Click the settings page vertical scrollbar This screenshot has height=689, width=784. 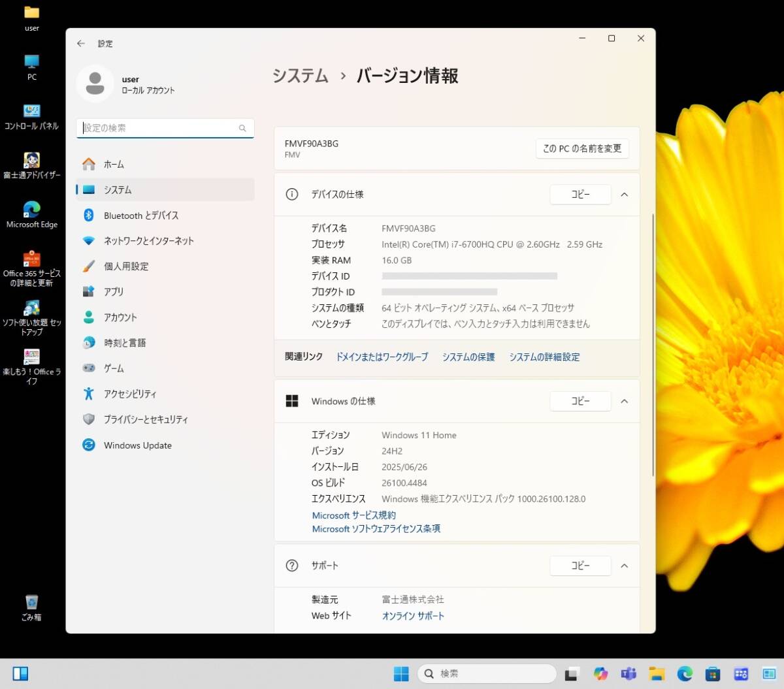pyautogui.click(x=653, y=345)
